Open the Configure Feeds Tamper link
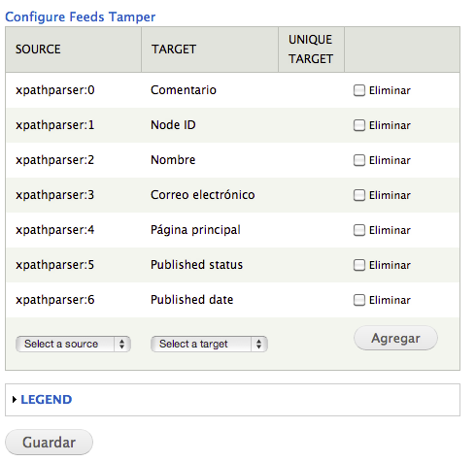The height and width of the screenshot is (462, 476). coord(81,16)
